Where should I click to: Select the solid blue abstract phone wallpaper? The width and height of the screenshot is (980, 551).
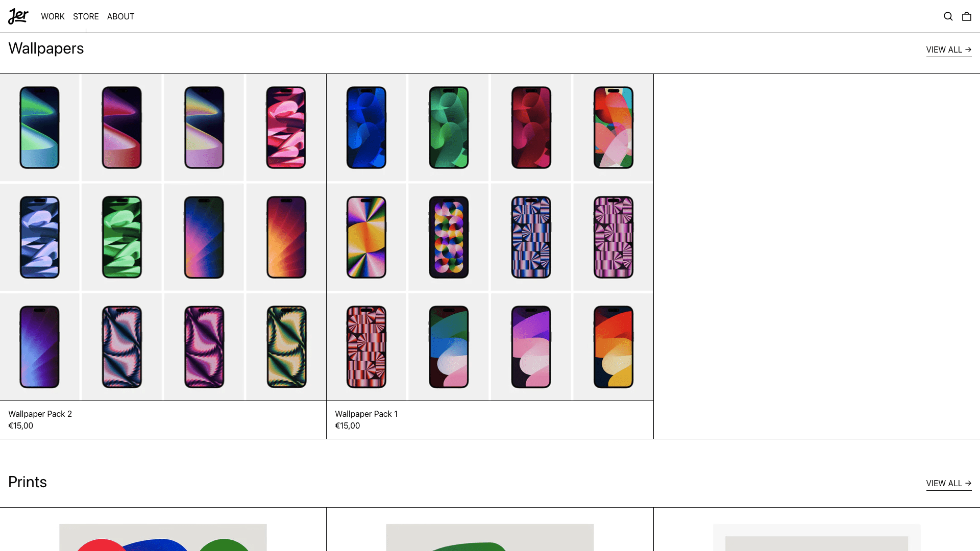(366, 128)
